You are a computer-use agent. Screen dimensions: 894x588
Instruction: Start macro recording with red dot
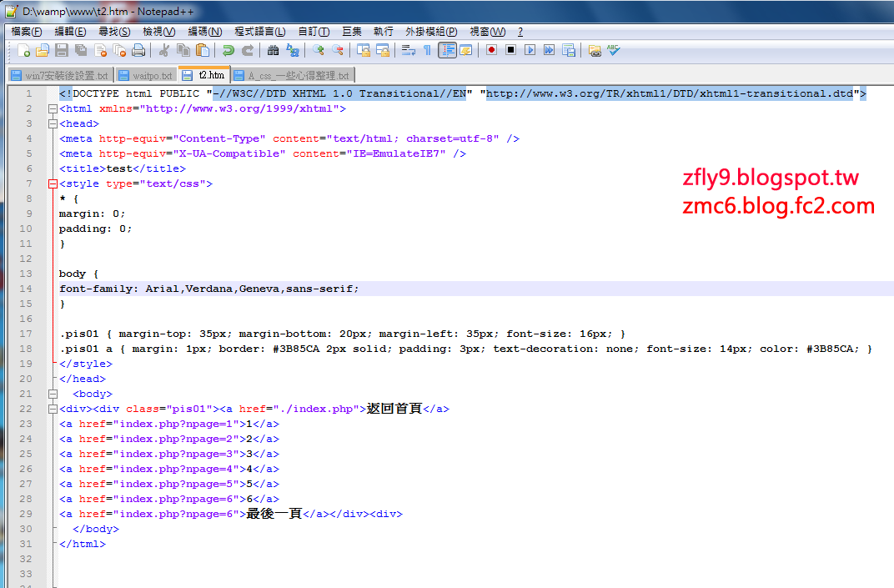pyautogui.click(x=491, y=50)
